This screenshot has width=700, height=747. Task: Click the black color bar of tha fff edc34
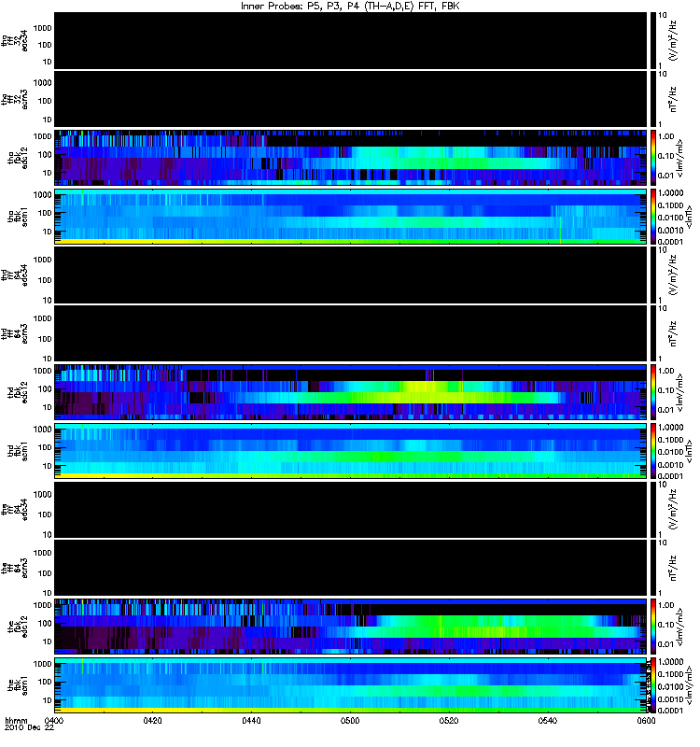coord(653,40)
